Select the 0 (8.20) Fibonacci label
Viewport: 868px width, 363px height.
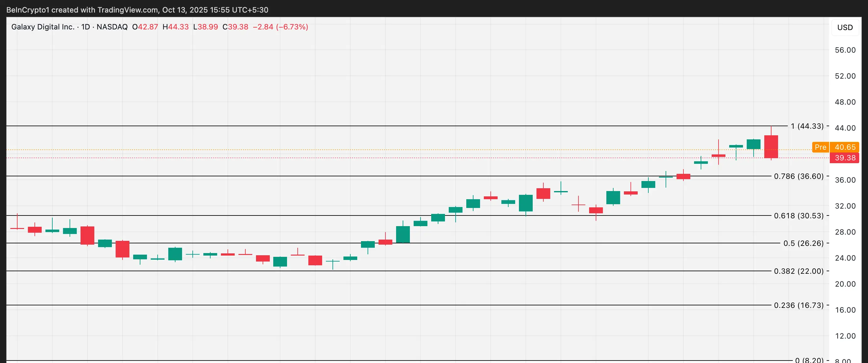(x=809, y=360)
